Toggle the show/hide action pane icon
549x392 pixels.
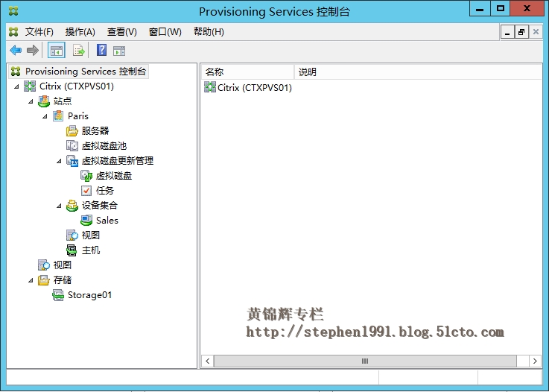coord(119,51)
